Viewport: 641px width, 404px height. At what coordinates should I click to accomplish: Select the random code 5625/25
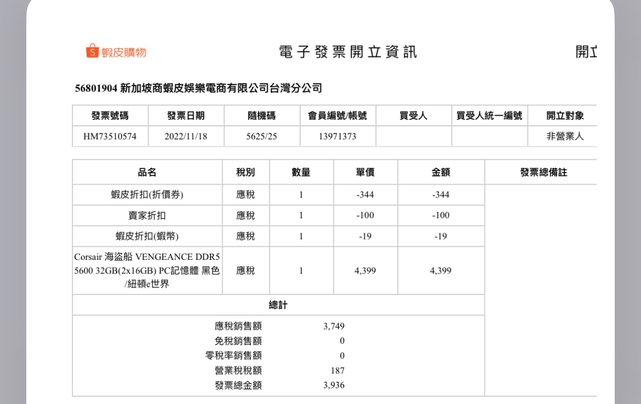263,135
